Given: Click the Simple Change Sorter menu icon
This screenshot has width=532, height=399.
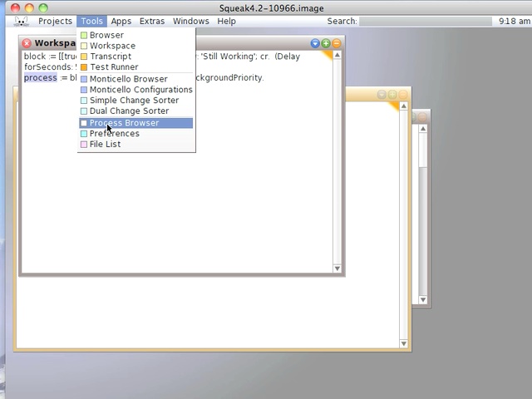Looking at the screenshot, I should (x=84, y=101).
